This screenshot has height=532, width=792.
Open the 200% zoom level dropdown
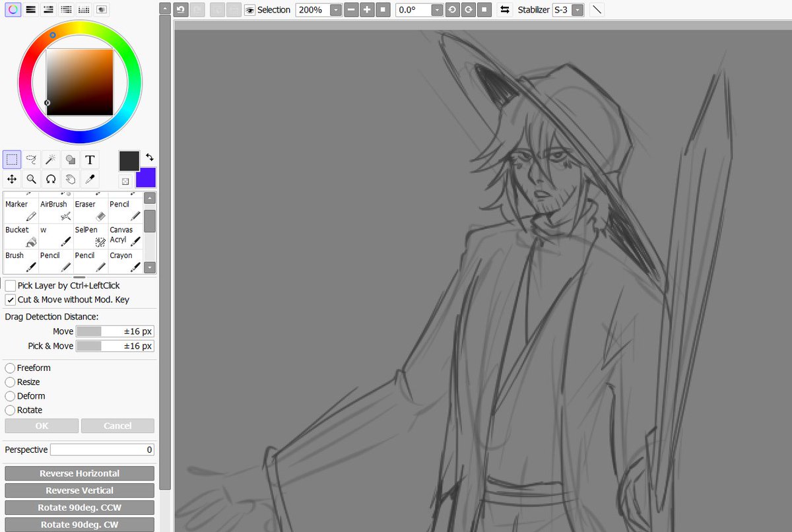pyautogui.click(x=336, y=10)
